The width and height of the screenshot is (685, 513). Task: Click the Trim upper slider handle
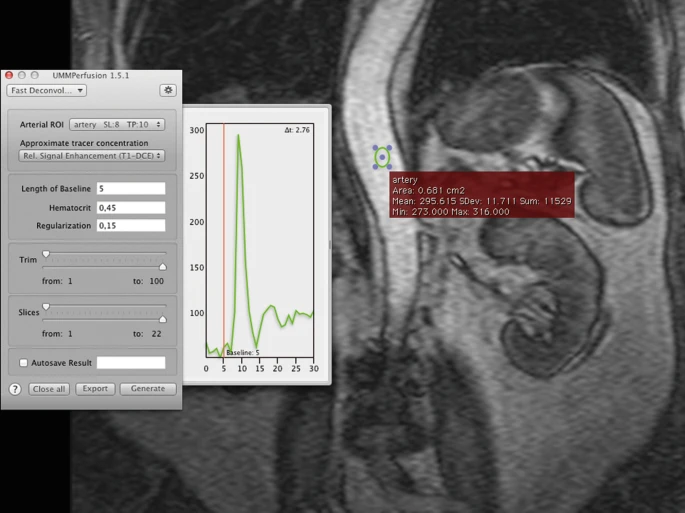(x=163, y=266)
